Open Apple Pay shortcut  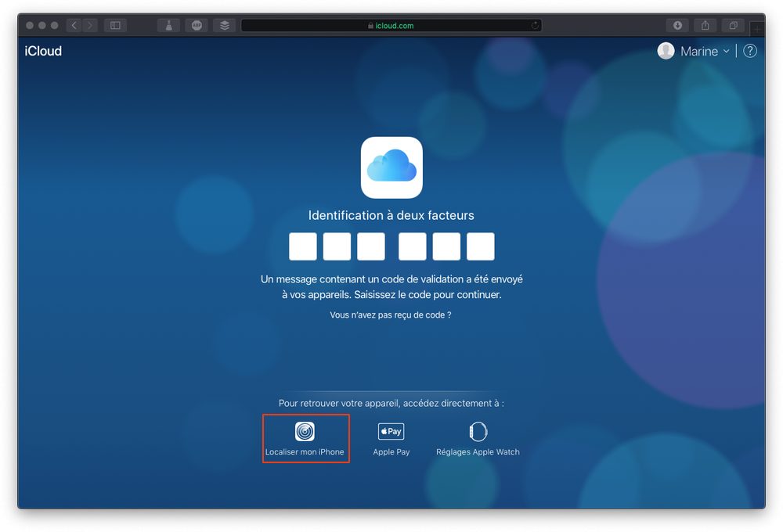click(391, 438)
